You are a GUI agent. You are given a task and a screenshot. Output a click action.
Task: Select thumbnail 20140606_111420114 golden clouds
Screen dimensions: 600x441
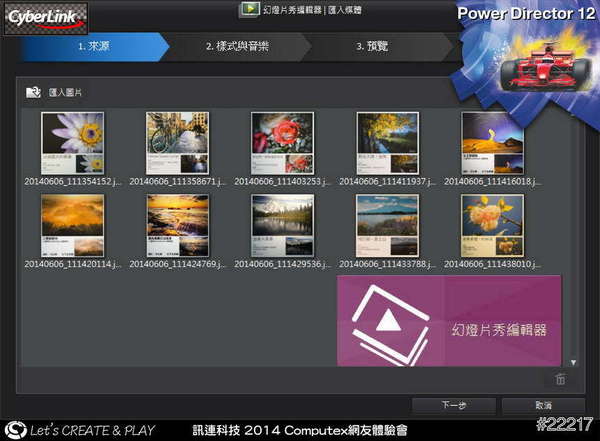[x=73, y=225]
